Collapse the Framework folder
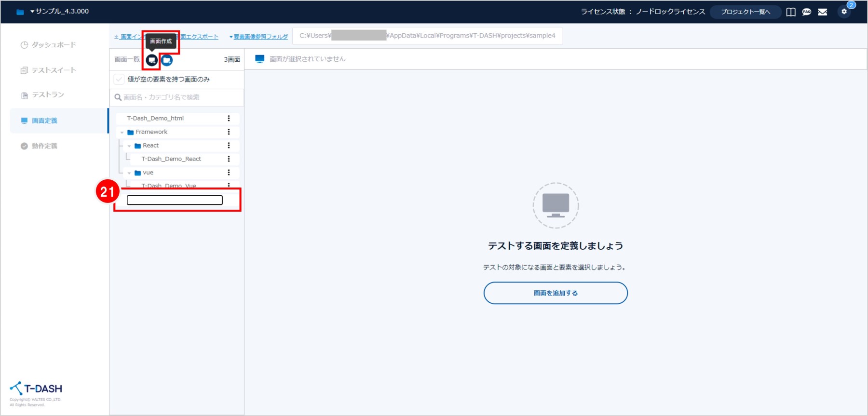The image size is (868, 416). click(x=122, y=132)
